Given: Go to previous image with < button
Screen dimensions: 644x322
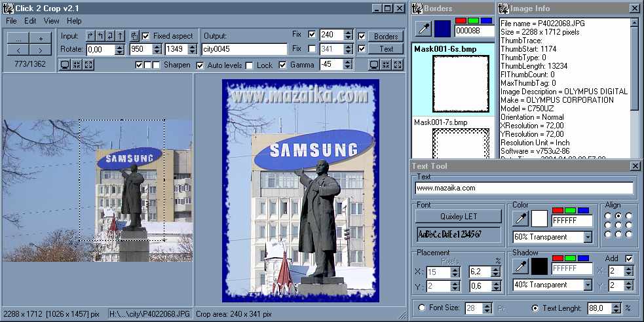Looking at the screenshot, I should [18, 50].
